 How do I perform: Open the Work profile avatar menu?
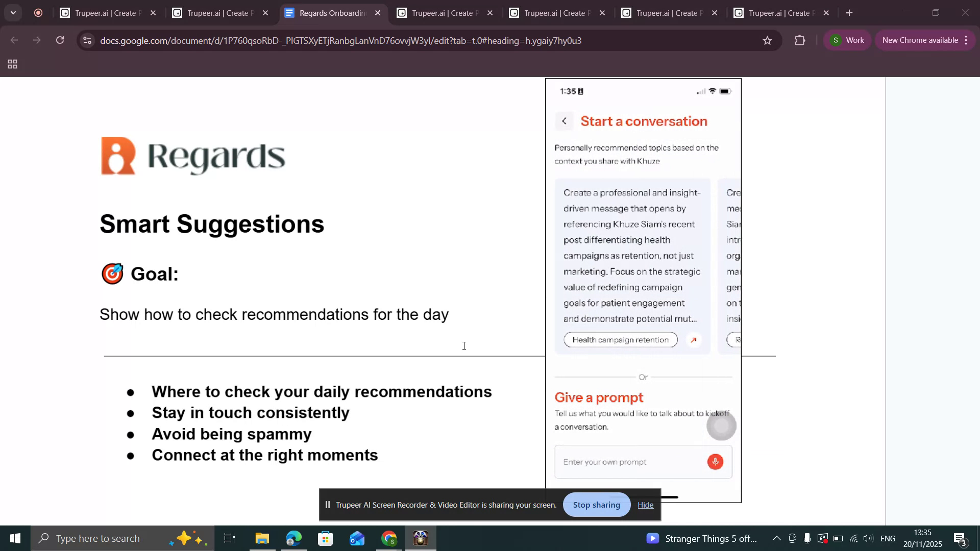[x=846, y=40]
